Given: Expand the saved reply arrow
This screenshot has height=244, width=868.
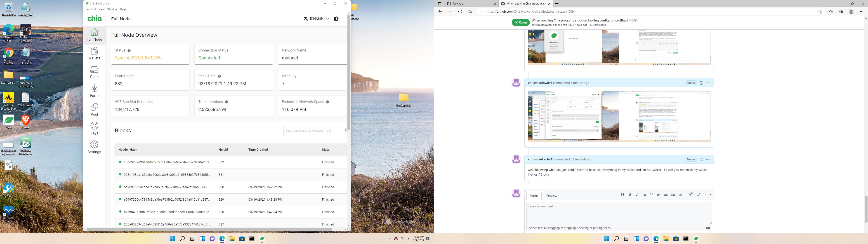Looking at the screenshot, I should tap(708, 195).
